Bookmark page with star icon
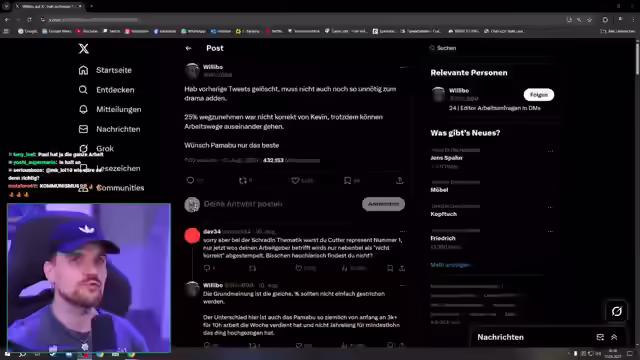The width and height of the screenshot is (640, 360). (x=589, y=20)
